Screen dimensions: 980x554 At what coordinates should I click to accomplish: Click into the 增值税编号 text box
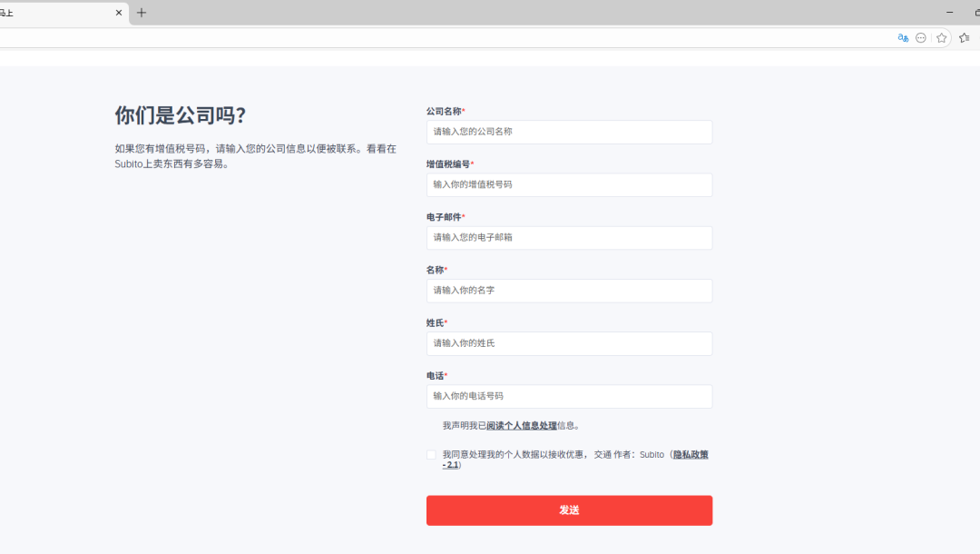(x=569, y=184)
